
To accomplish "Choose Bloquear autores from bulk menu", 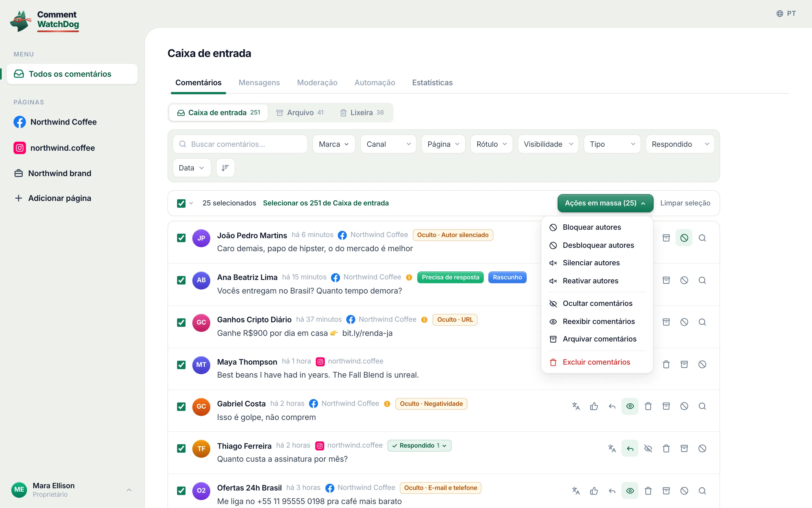I will 597,227.
